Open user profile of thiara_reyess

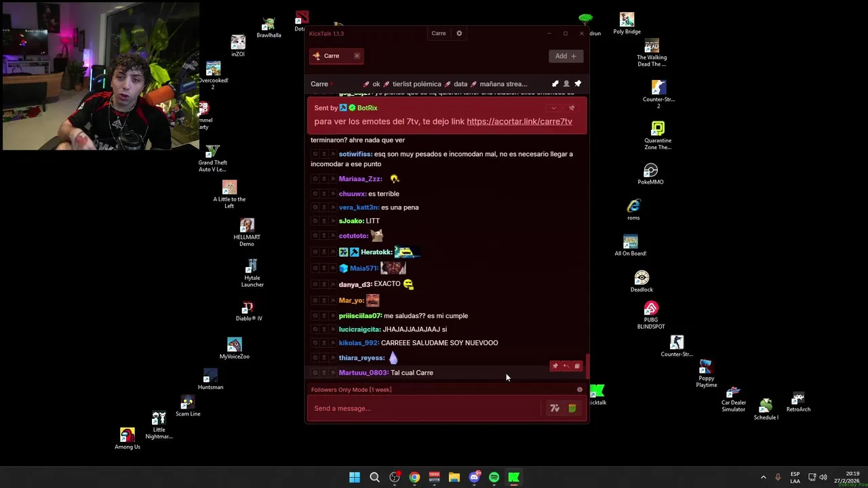[361, 358]
